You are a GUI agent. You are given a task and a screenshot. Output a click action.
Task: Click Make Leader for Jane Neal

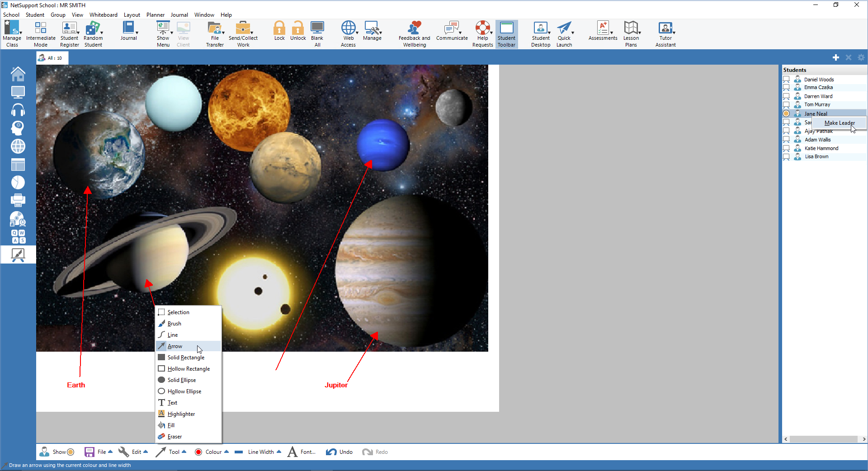point(839,122)
